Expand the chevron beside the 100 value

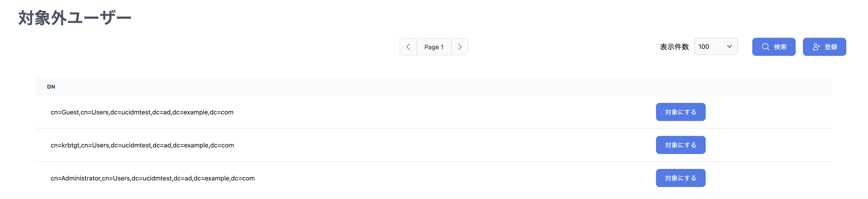729,47
